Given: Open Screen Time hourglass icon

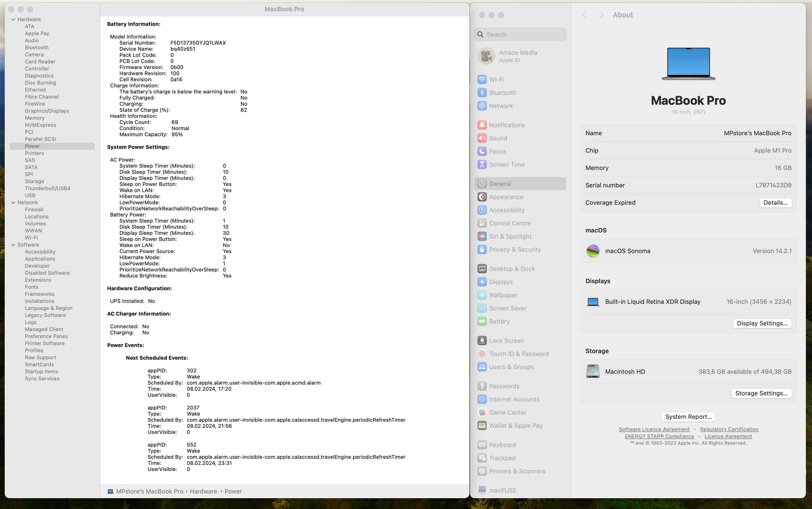Looking at the screenshot, I should point(482,164).
